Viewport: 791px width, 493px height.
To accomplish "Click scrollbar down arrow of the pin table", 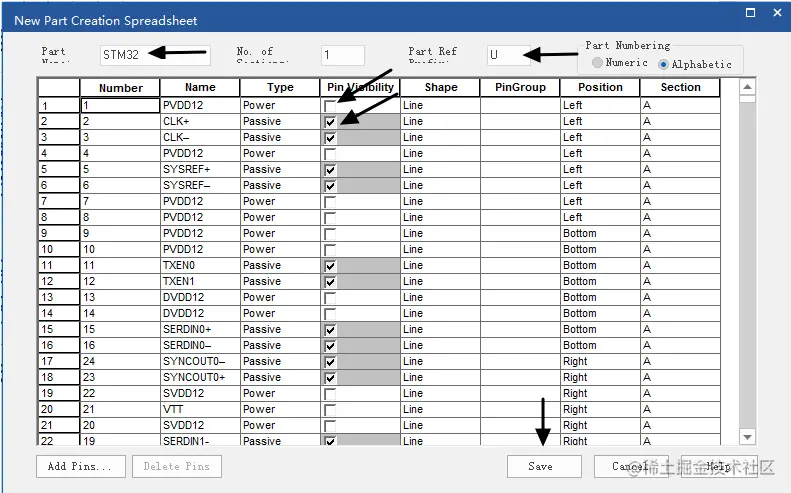I will [x=748, y=437].
